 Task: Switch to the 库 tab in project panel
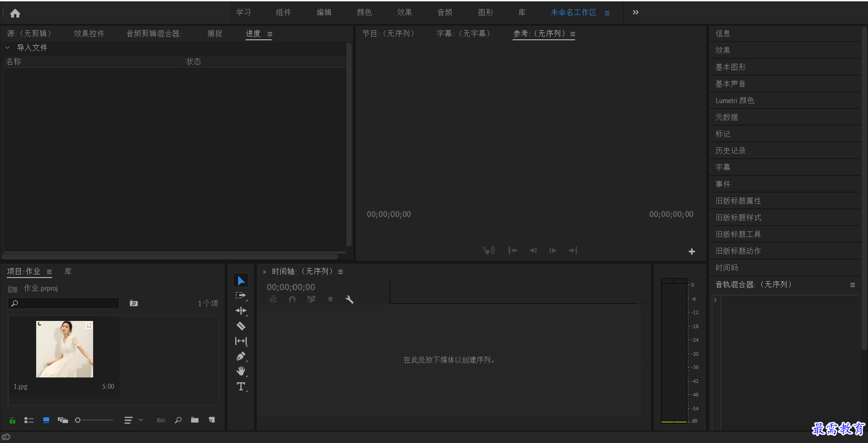68,271
